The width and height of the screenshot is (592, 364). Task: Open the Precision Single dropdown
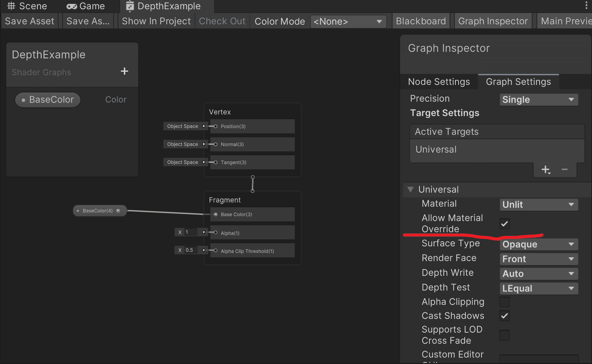[x=539, y=100]
